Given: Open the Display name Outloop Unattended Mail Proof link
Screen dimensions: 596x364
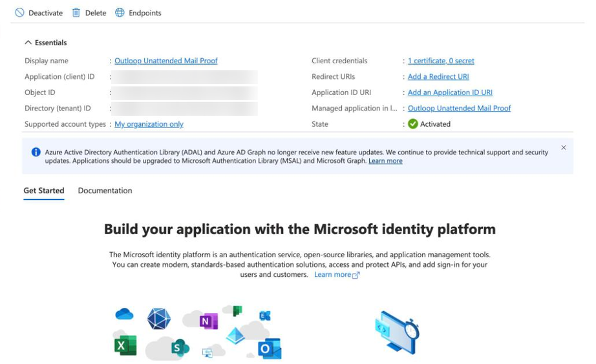Looking at the screenshot, I should [x=166, y=61].
